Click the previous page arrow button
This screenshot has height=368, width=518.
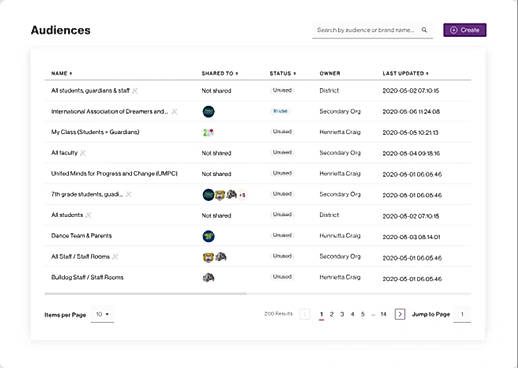click(305, 314)
